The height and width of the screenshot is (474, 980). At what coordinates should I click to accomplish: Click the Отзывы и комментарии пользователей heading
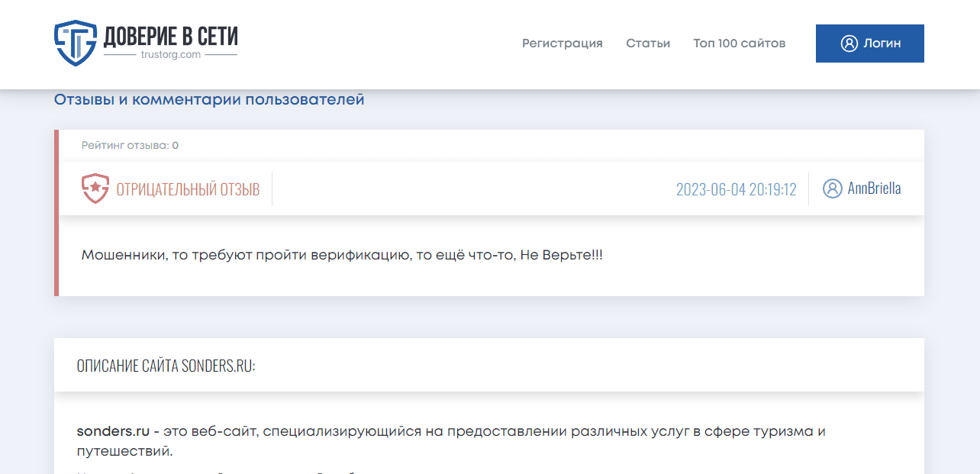pyautogui.click(x=209, y=99)
